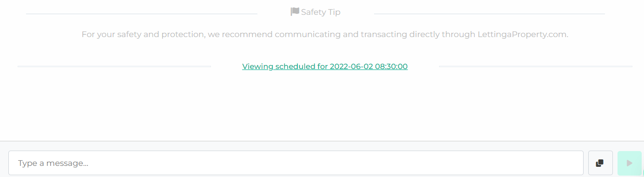Viewport: 644px width, 177px height.
Task: Select the copy button next to send
Action: pyautogui.click(x=600, y=163)
